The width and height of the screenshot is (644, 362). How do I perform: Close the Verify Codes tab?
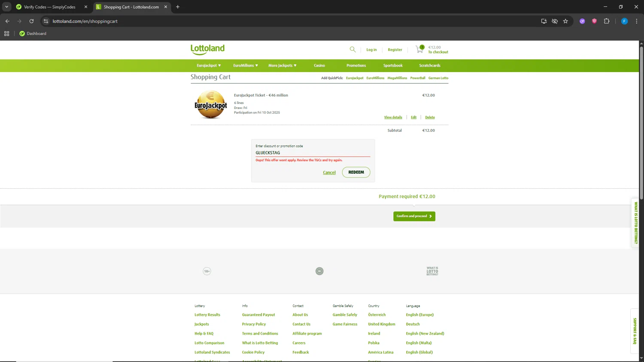[86, 7]
